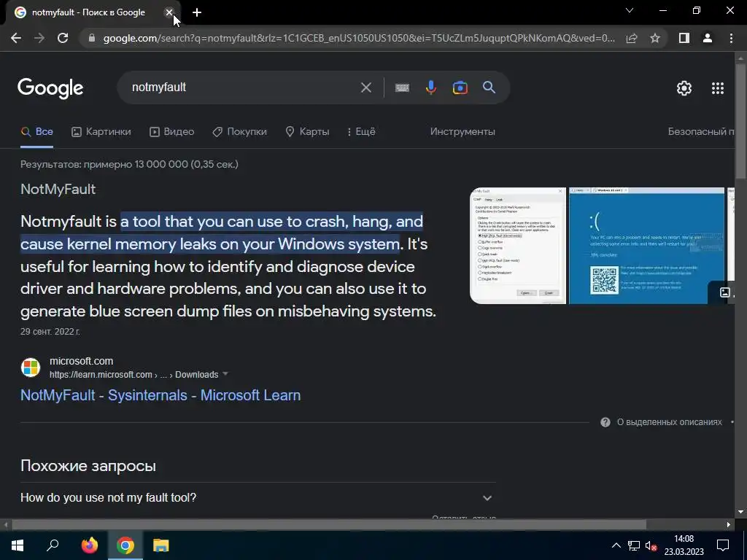Click О выделенных описаниях link
The height and width of the screenshot is (560, 747).
(670, 422)
